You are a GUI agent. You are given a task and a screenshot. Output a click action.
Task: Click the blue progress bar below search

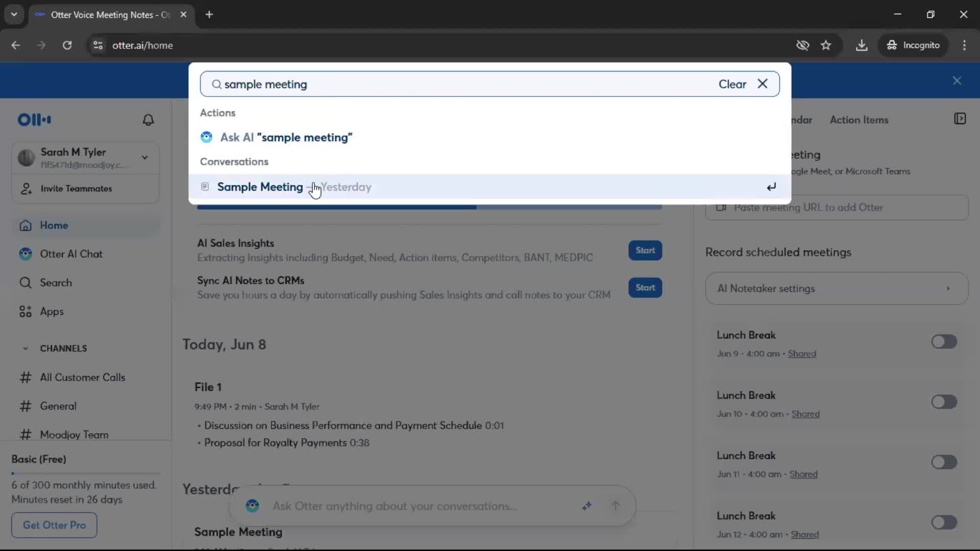[429, 207]
